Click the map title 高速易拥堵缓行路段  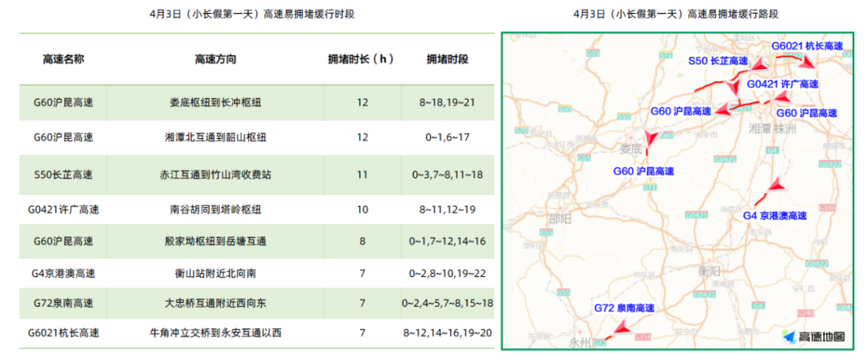pos(676,14)
